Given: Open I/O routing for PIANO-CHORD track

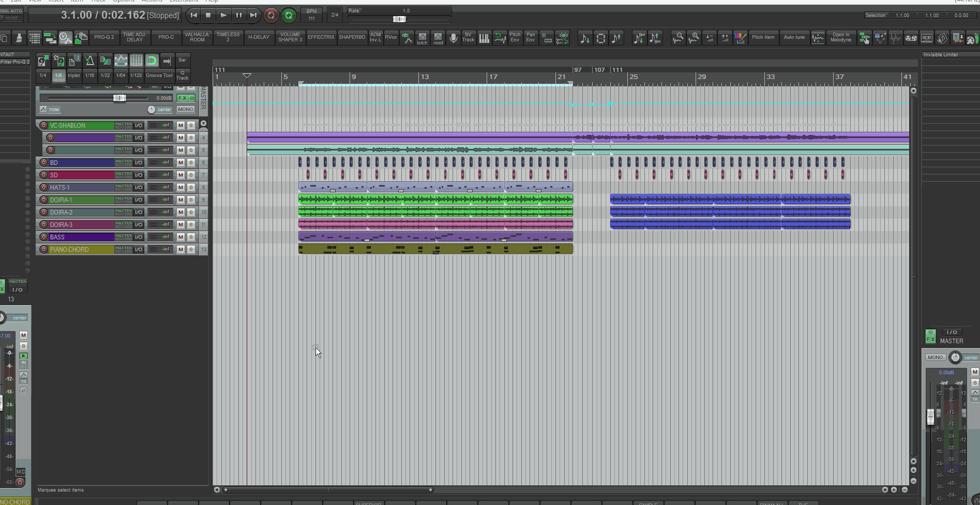Looking at the screenshot, I should click(139, 249).
